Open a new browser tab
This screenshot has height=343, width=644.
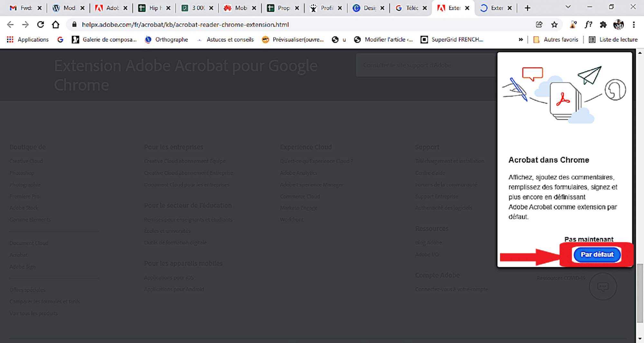[x=527, y=8]
